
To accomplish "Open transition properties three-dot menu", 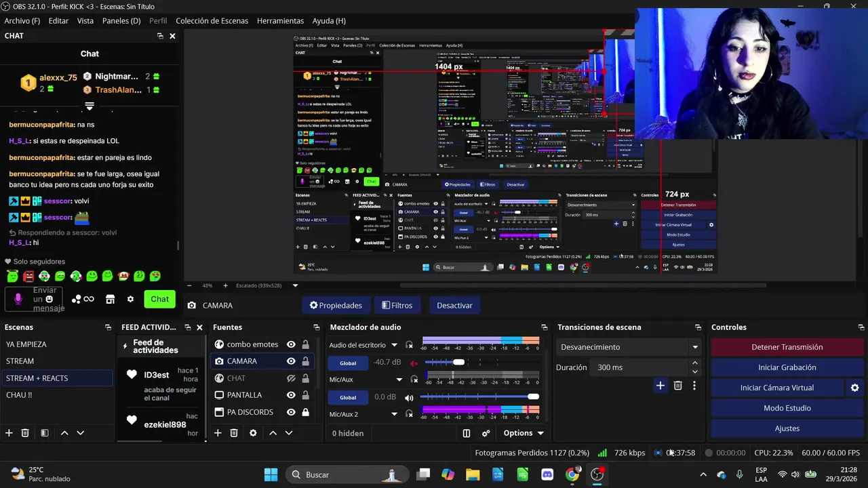I will (694, 386).
